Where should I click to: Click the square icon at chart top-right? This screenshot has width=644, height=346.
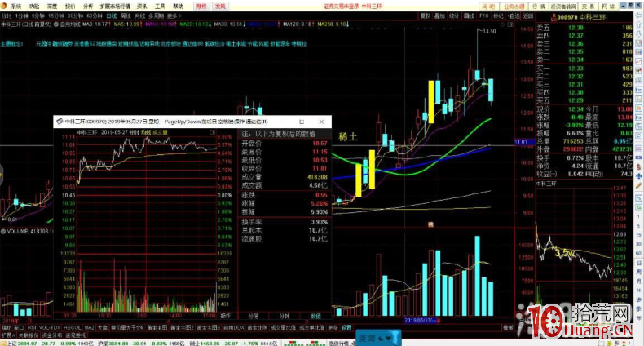510,24
